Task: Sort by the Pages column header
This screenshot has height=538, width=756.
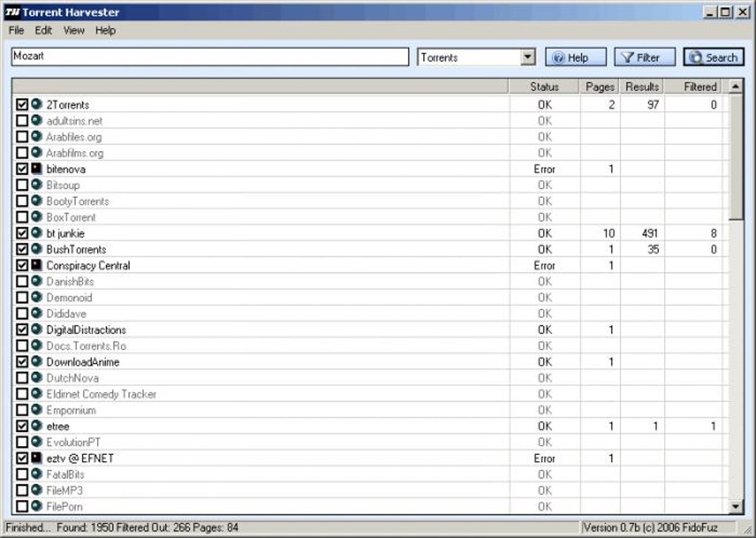Action: click(x=600, y=87)
